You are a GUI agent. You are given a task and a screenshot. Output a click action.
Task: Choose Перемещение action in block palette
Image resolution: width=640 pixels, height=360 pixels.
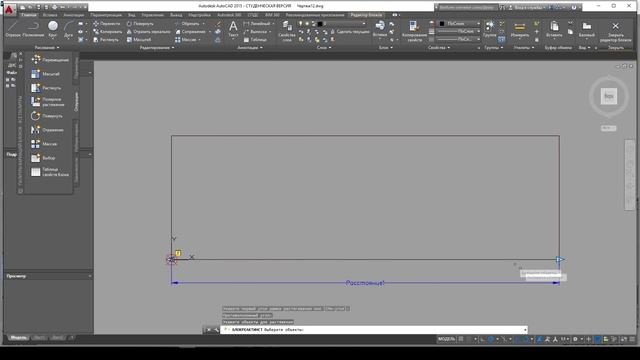coord(50,60)
